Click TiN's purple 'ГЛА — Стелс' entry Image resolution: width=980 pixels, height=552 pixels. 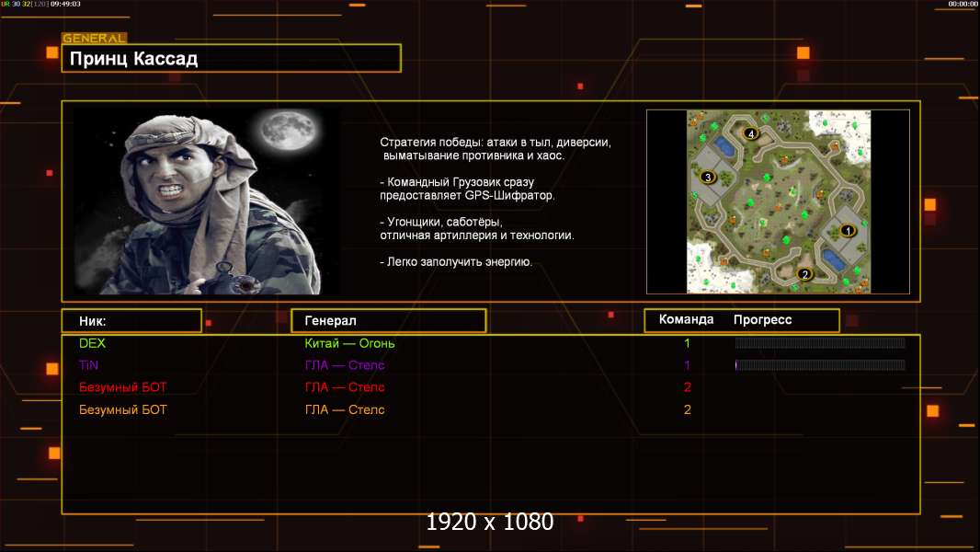(x=345, y=365)
